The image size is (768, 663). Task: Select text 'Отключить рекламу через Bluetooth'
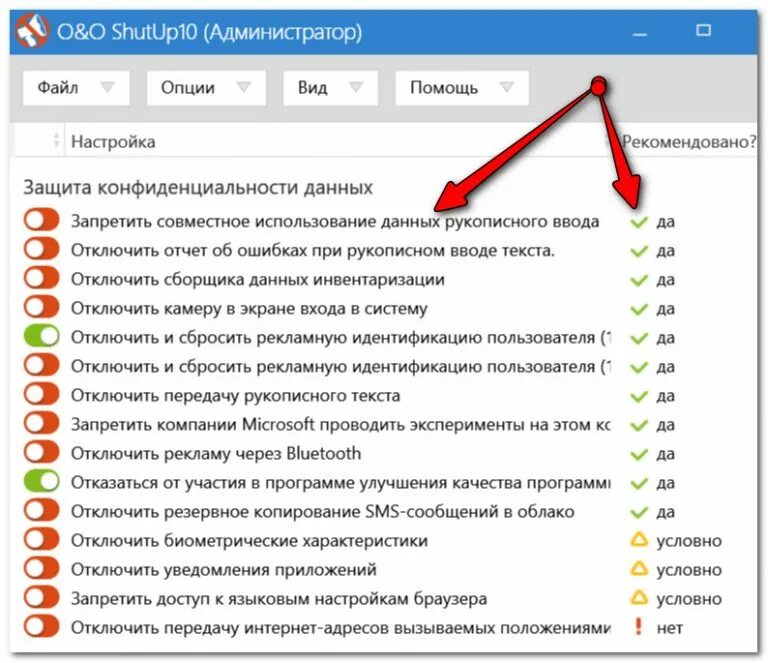pos(216,453)
